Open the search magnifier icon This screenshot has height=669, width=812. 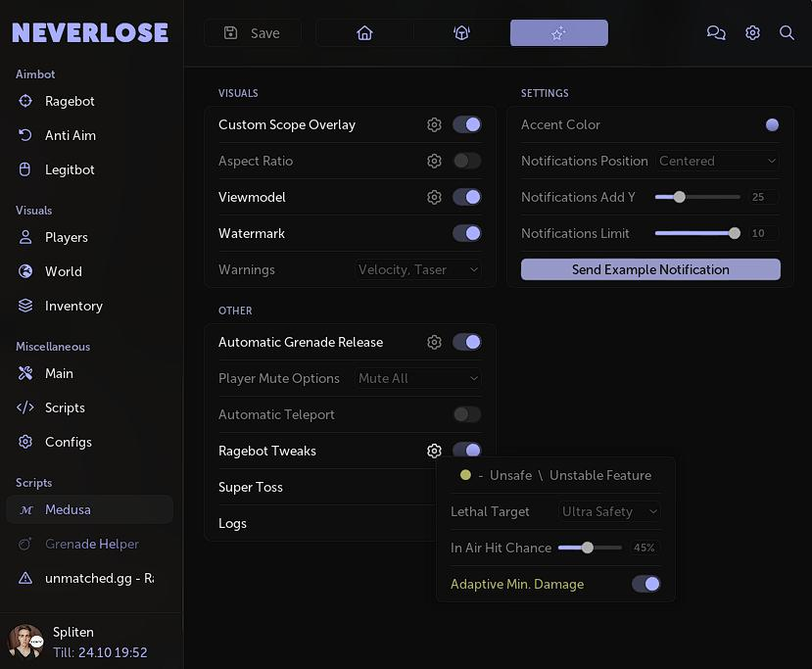787,33
